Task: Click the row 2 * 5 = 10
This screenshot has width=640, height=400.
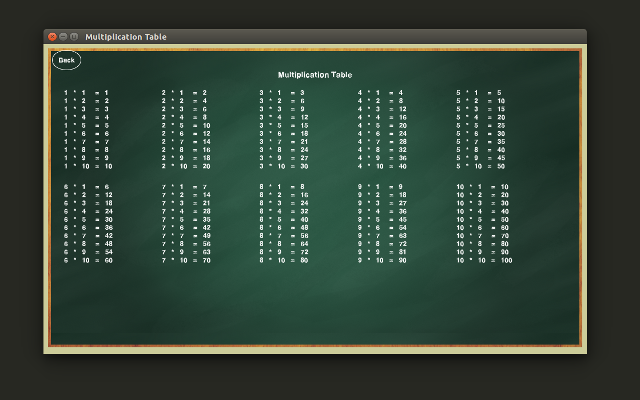Action: point(186,125)
